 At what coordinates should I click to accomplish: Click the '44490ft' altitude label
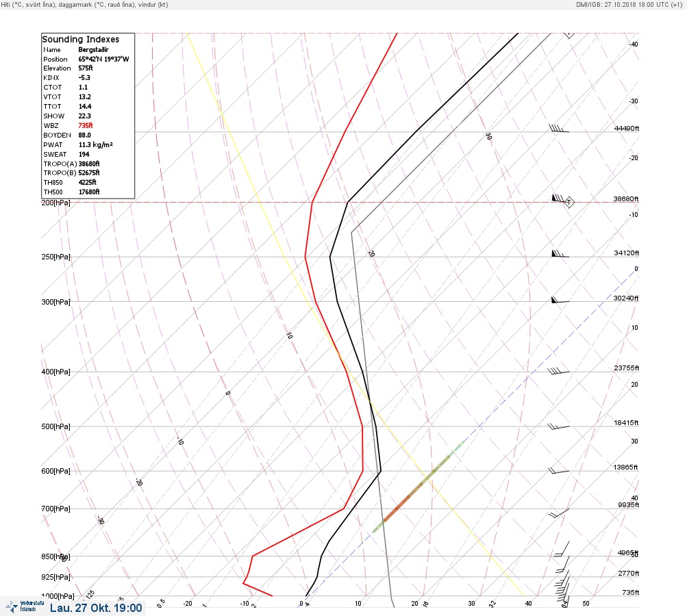tap(627, 128)
